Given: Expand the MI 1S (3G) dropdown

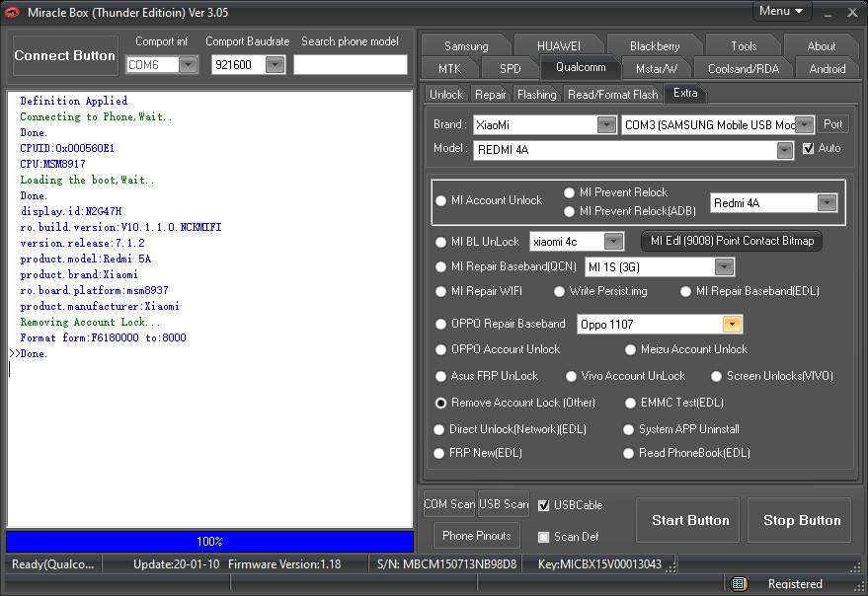Looking at the screenshot, I should click(x=724, y=267).
